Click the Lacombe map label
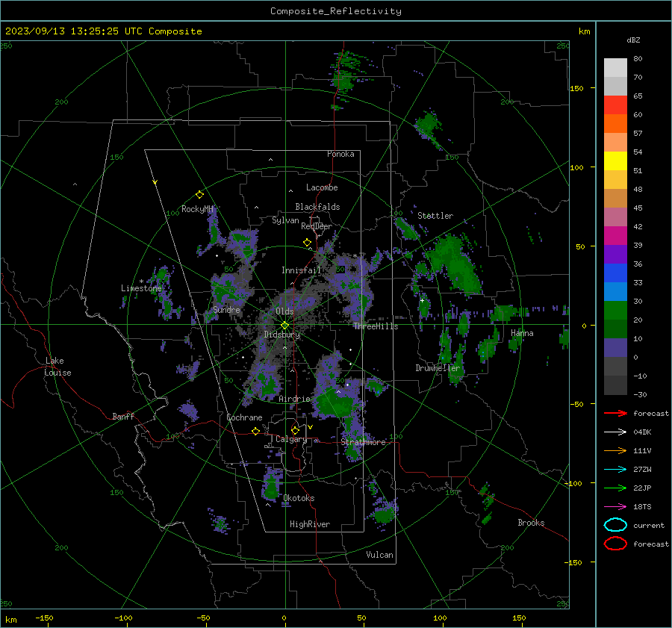Screen dimensions: 672x628 click(322, 187)
